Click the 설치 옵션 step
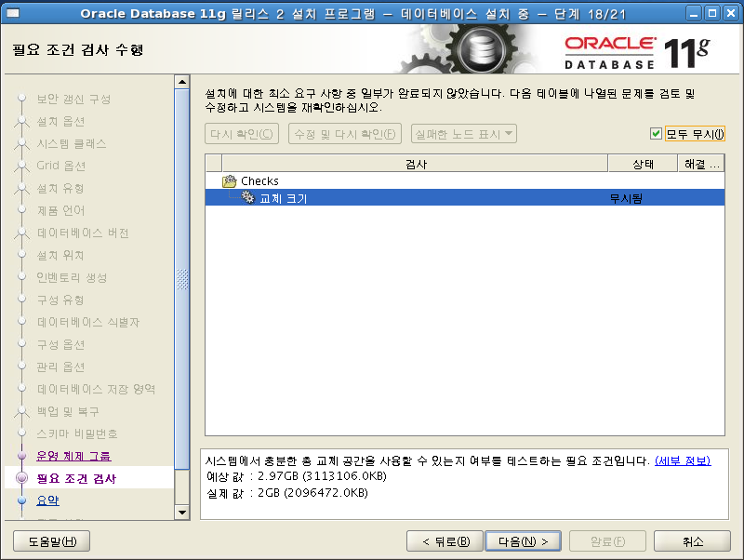 [60, 122]
